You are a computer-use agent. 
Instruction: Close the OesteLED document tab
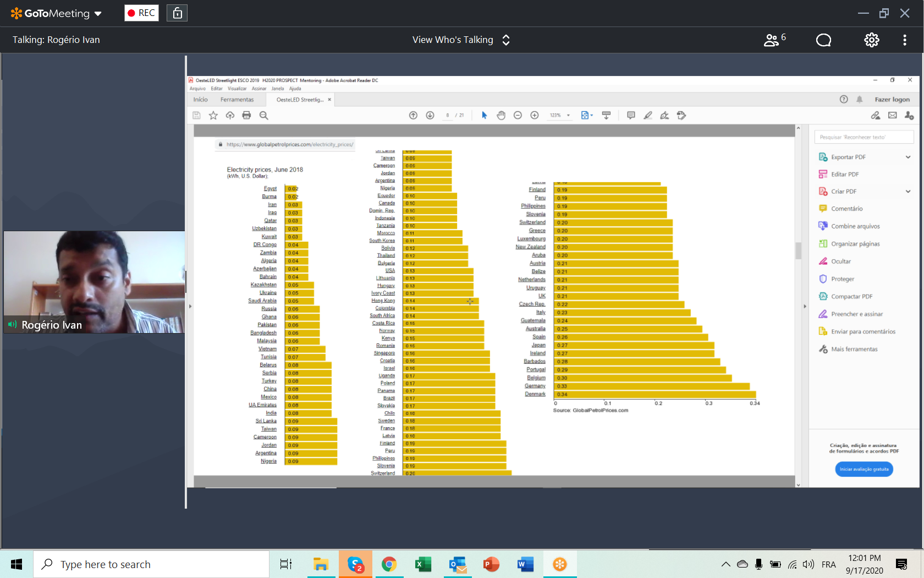point(329,100)
